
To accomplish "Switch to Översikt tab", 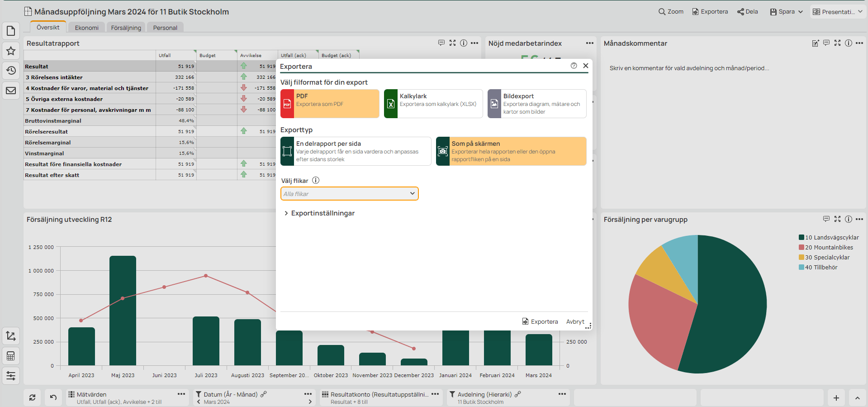I will point(48,27).
